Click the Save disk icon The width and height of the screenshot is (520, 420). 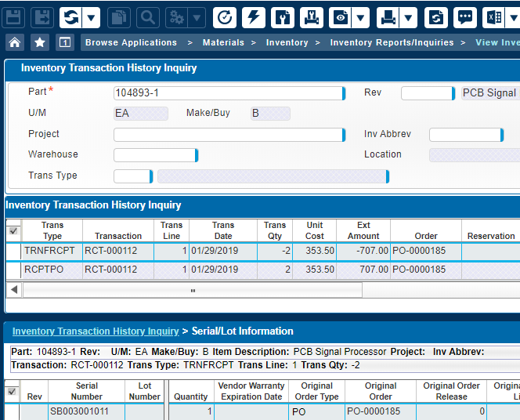click(x=13, y=17)
